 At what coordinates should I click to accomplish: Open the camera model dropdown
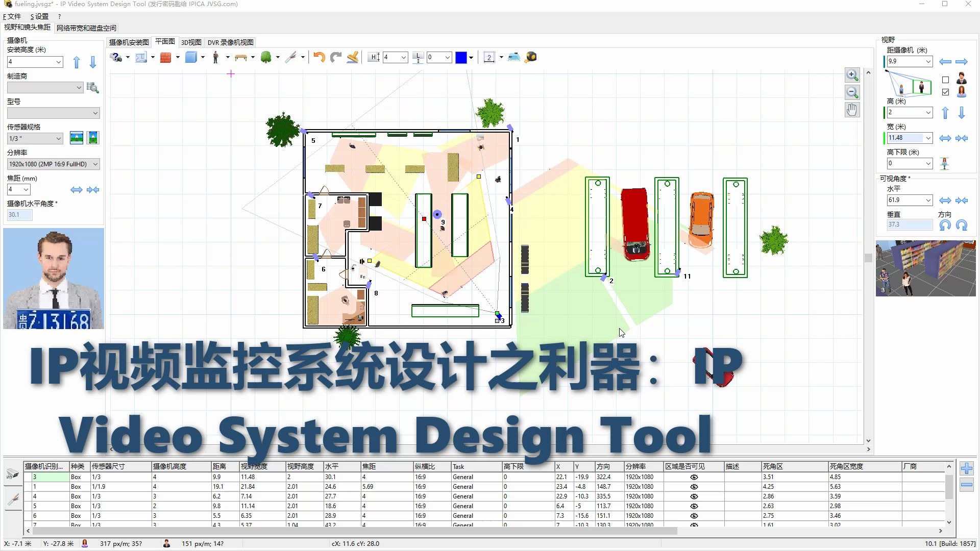(95, 113)
